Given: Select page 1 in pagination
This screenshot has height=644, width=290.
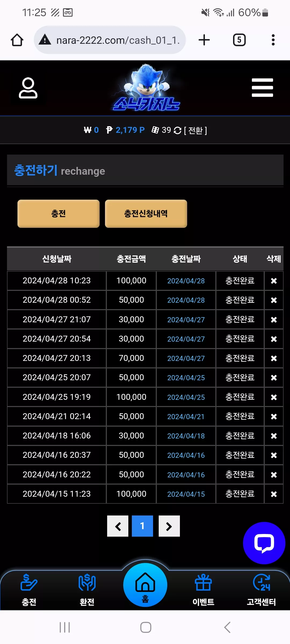Looking at the screenshot, I should (142, 526).
